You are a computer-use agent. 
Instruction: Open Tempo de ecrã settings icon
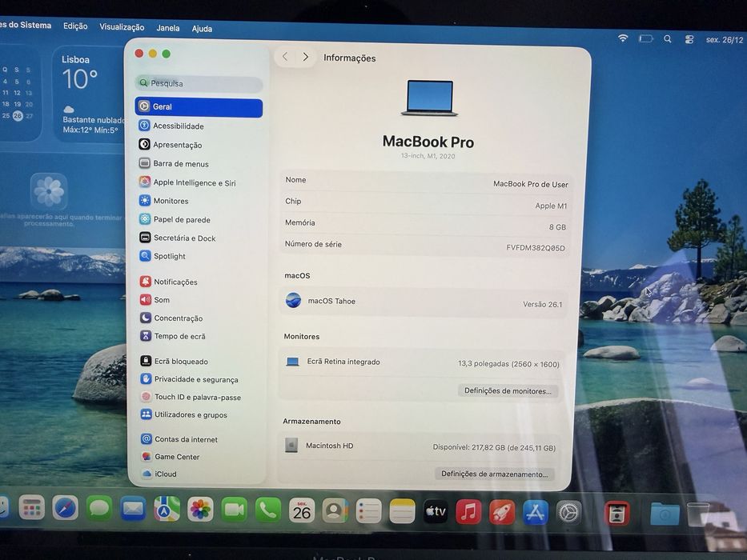pos(146,336)
